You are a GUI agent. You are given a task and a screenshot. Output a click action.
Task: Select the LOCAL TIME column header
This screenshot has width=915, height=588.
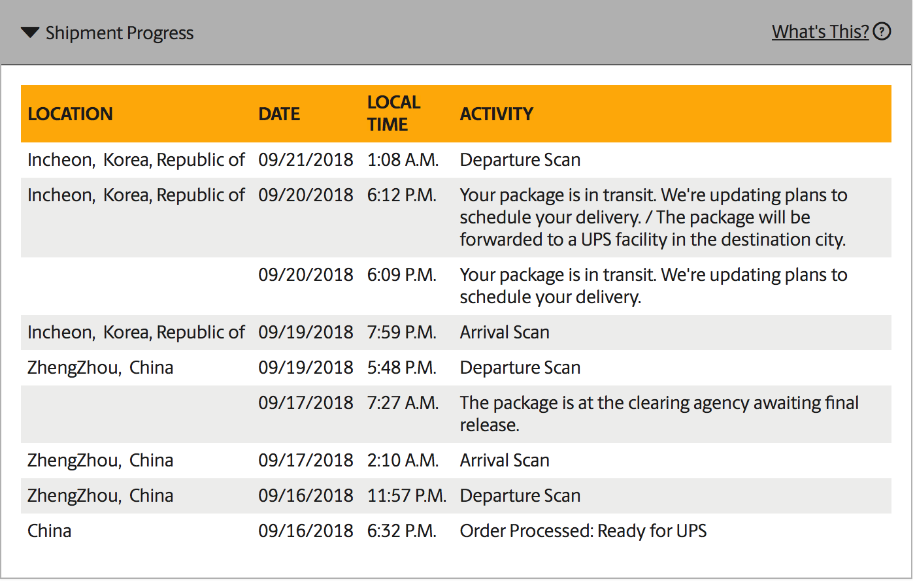pos(393,113)
